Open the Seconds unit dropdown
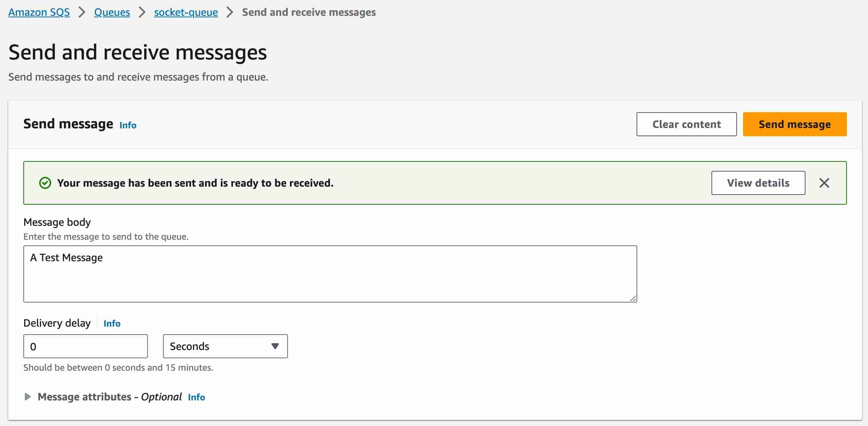Viewport: 868px width, 426px height. coord(225,346)
